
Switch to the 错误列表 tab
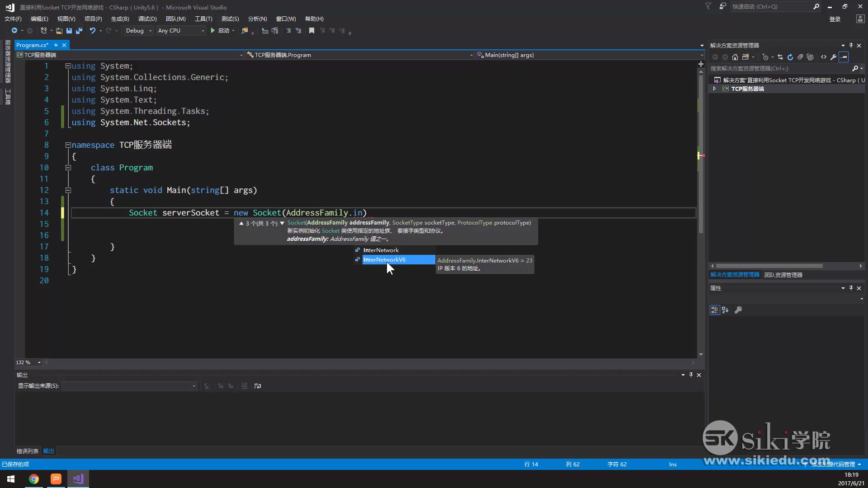tap(28, 451)
